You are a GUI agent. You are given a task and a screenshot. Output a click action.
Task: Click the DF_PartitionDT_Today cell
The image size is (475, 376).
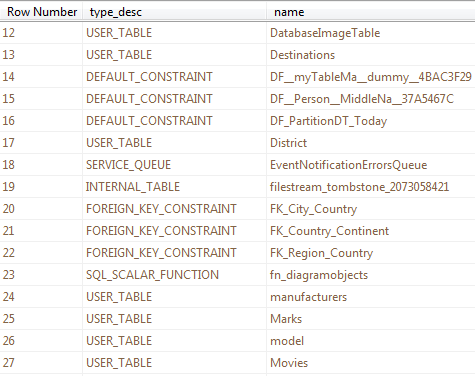[371, 121]
